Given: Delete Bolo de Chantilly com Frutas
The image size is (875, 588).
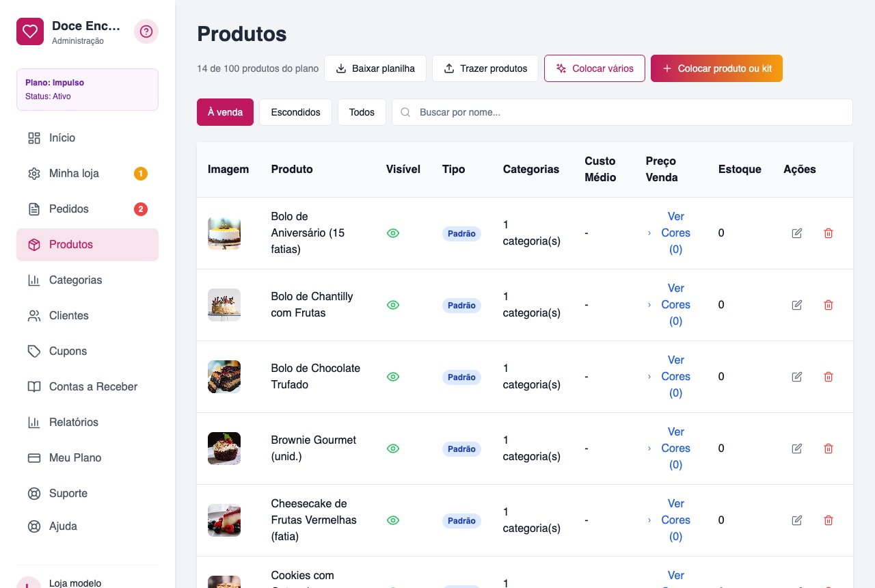Looking at the screenshot, I should (829, 305).
